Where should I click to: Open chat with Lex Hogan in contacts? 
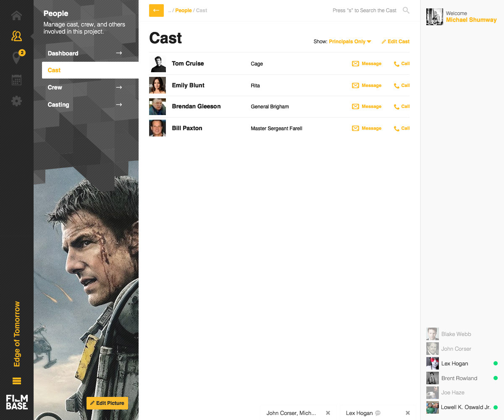(x=462, y=363)
